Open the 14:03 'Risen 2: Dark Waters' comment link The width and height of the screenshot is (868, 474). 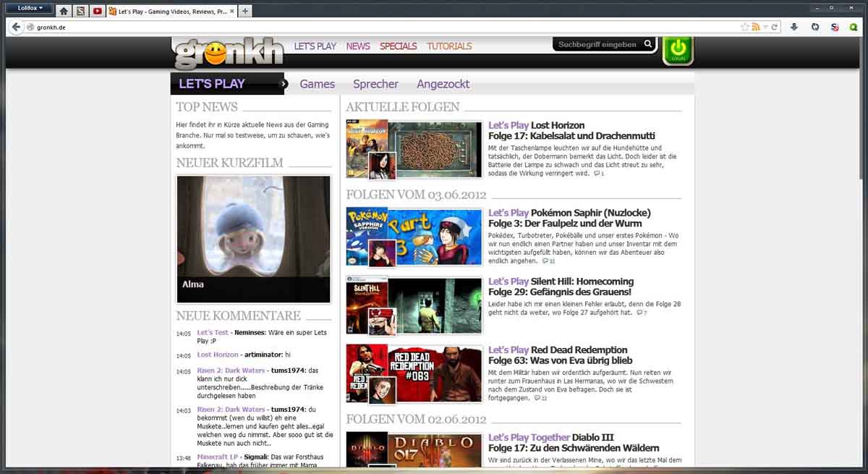coord(231,410)
